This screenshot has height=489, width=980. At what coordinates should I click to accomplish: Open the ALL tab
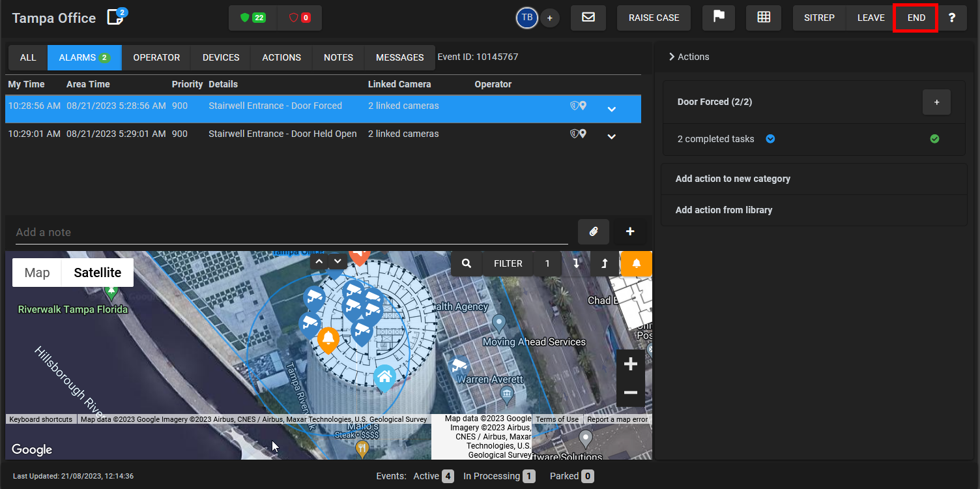tap(28, 57)
